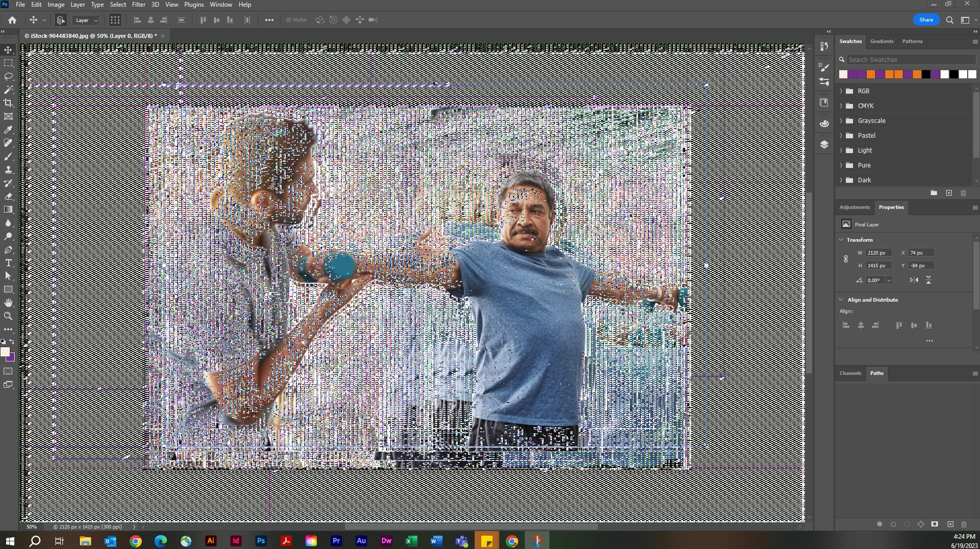Pick the first pink recent swatch
The image size is (980, 549).
point(843,74)
